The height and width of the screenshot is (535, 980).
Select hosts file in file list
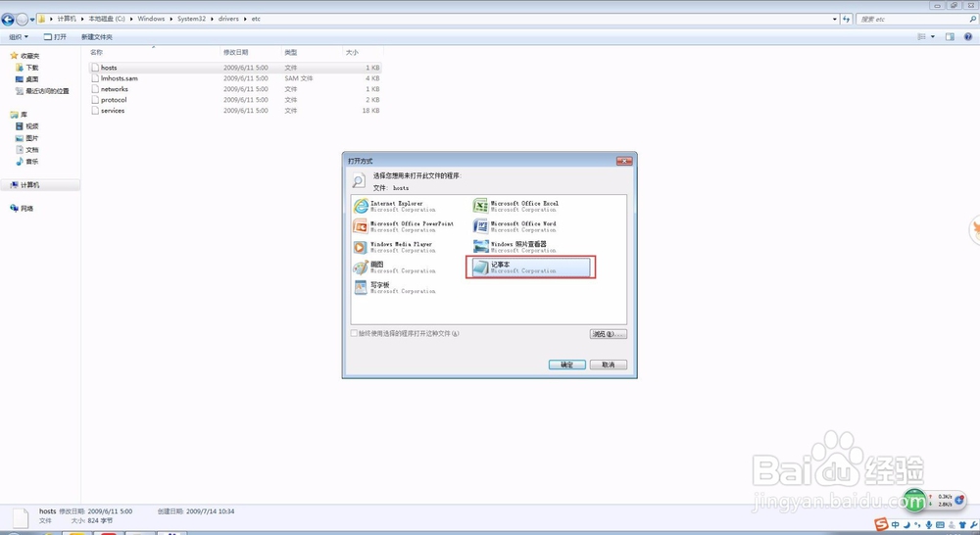(x=235, y=68)
